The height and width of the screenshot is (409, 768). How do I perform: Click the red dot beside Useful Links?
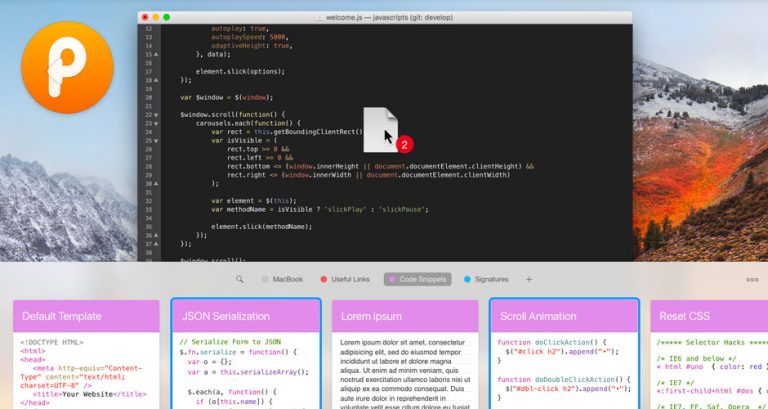tap(325, 280)
